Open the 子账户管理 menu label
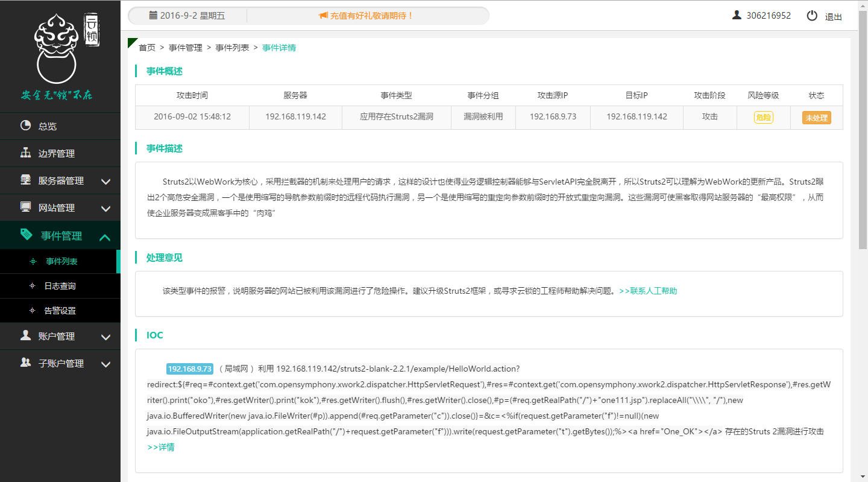The height and width of the screenshot is (482, 868). coord(61,364)
